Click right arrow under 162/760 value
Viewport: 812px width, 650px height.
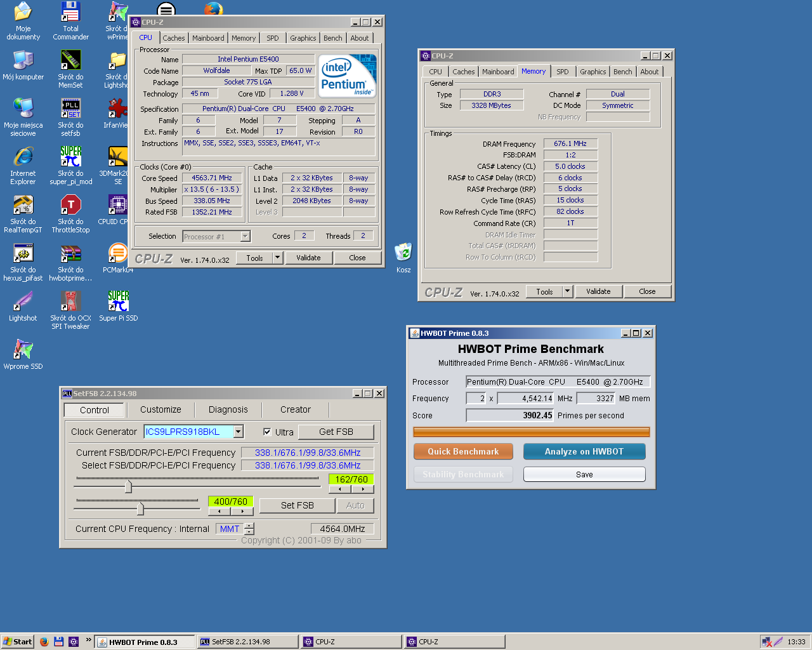(x=363, y=489)
